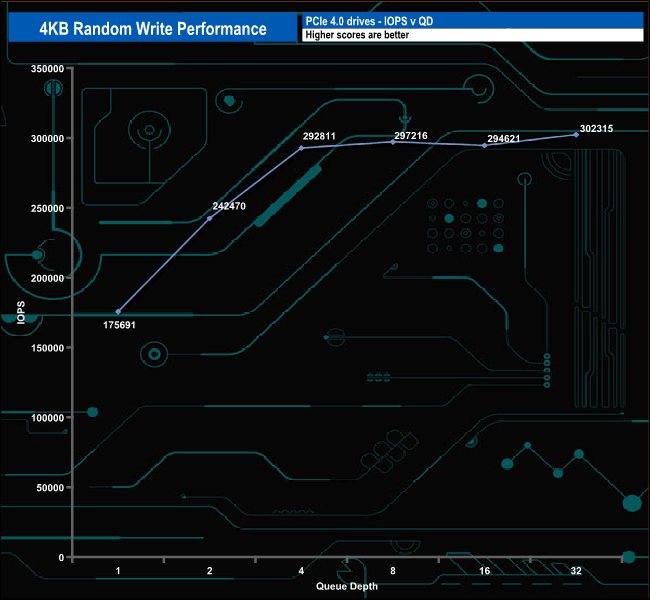Click the Higher scores are better note
The image size is (650, 600).
coord(357,35)
